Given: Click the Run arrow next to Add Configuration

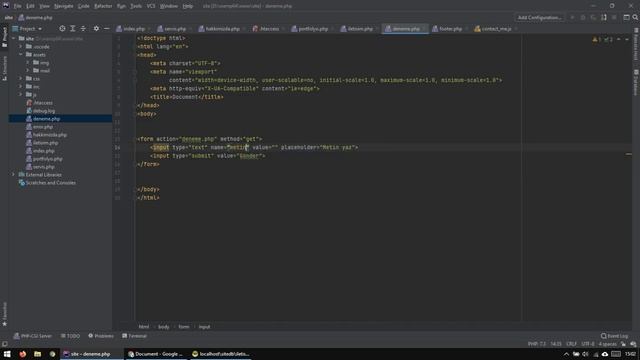Looking at the screenshot, I should [572, 18].
